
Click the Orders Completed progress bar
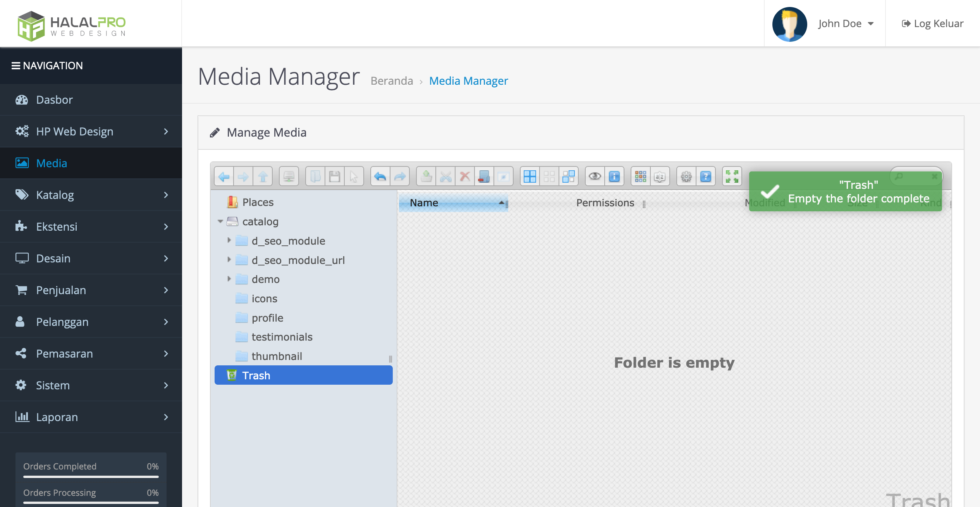pyautogui.click(x=91, y=477)
